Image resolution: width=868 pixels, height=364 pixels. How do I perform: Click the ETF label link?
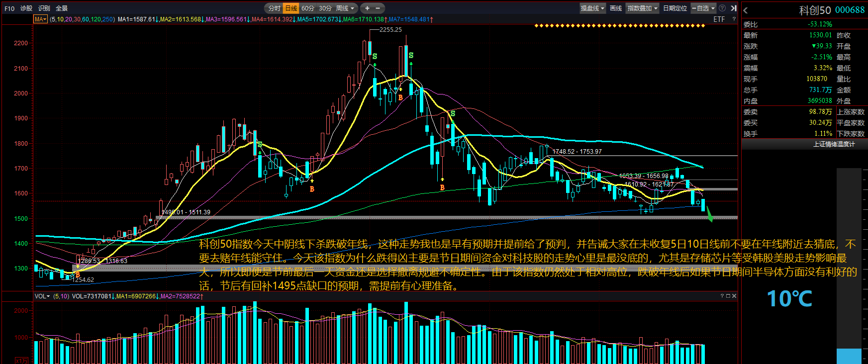pos(719,19)
